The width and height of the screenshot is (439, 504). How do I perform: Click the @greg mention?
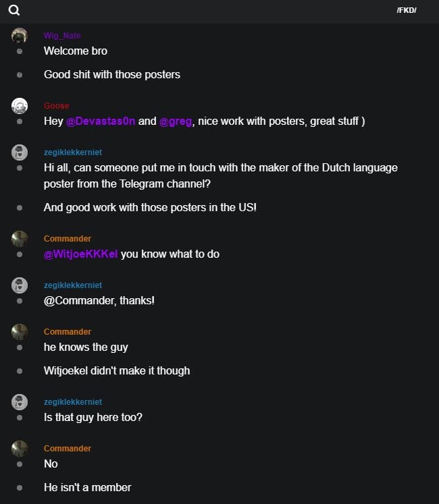point(176,121)
